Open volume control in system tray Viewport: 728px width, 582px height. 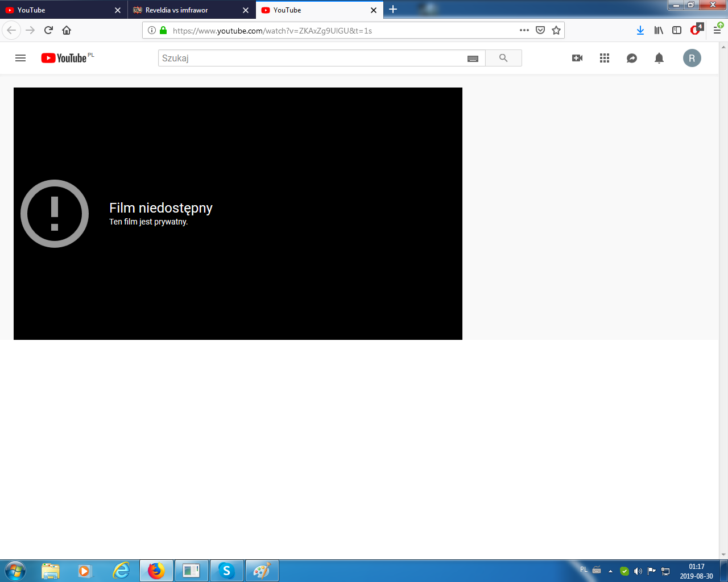pyautogui.click(x=638, y=571)
